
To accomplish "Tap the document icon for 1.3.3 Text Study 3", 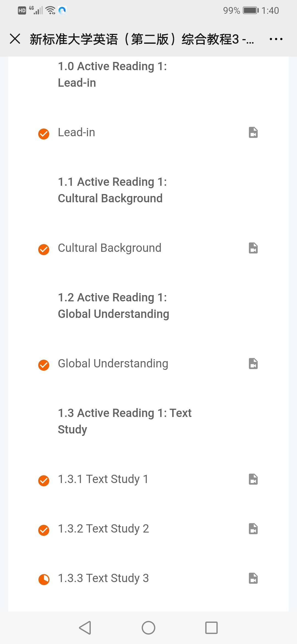I will pyautogui.click(x=253, y=578).
